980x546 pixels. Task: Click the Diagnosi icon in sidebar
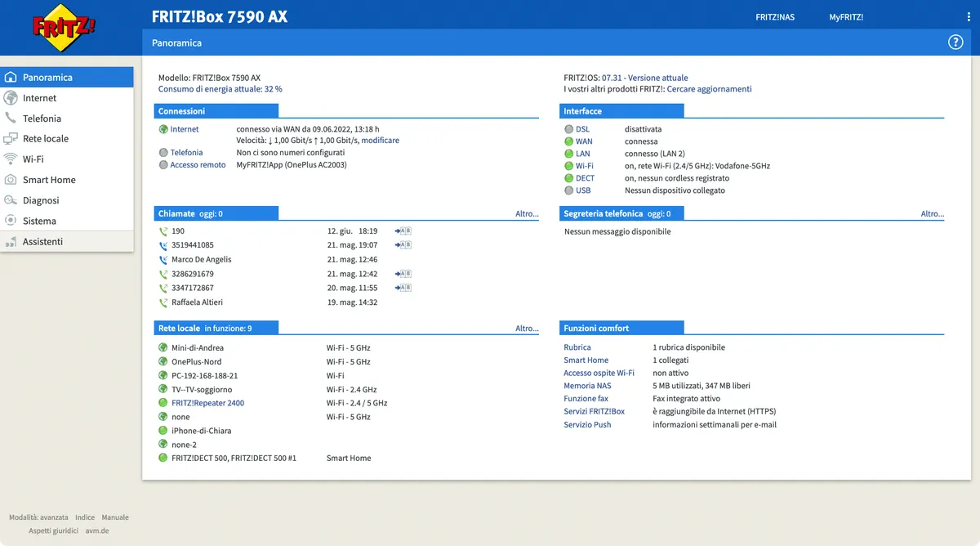pos(11,200)
